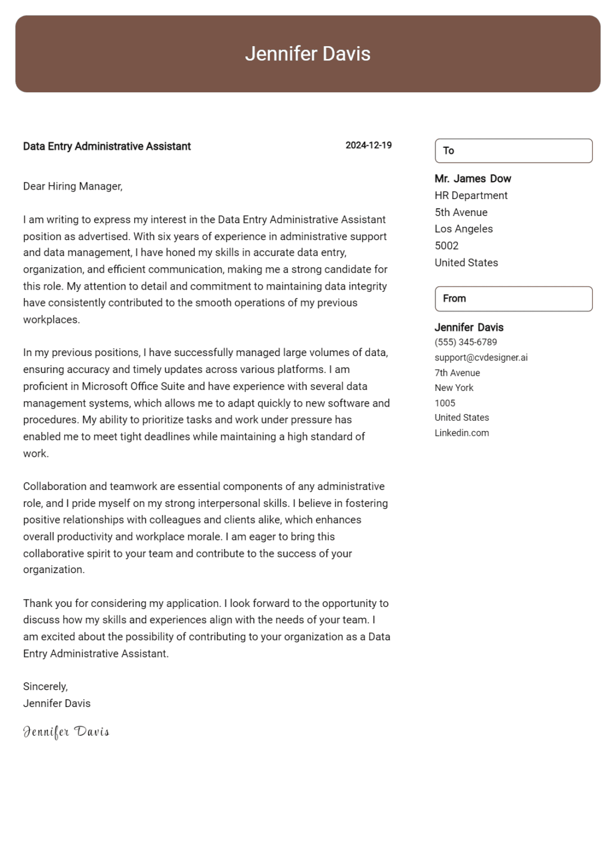
Task: Click the Dear Hiring Manager greeting
Action: point(73,186)
